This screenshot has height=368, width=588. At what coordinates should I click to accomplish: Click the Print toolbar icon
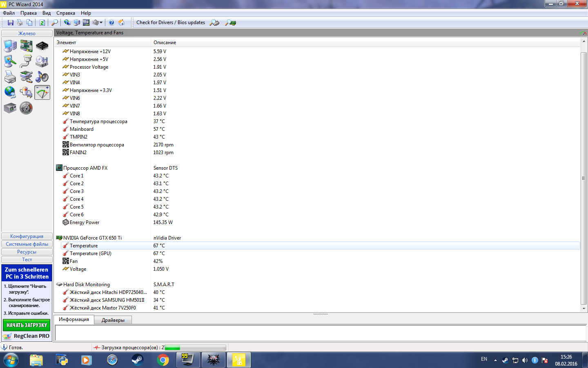20,22
